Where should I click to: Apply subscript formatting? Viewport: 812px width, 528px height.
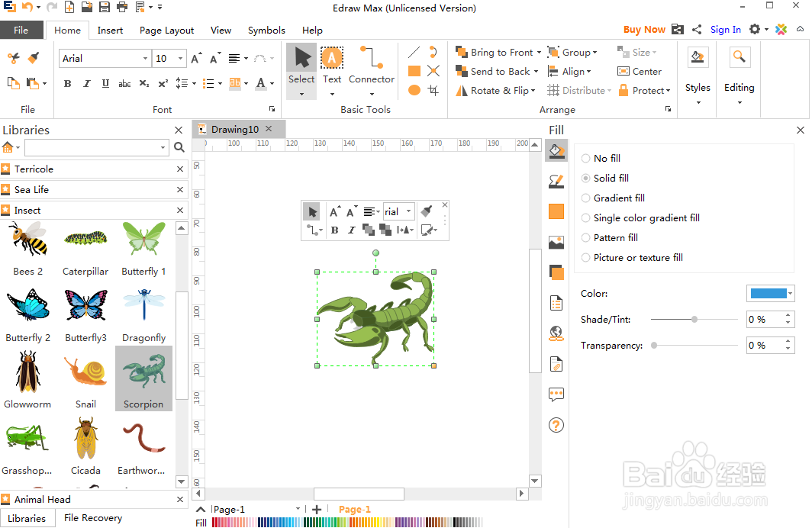pos(144,83)
